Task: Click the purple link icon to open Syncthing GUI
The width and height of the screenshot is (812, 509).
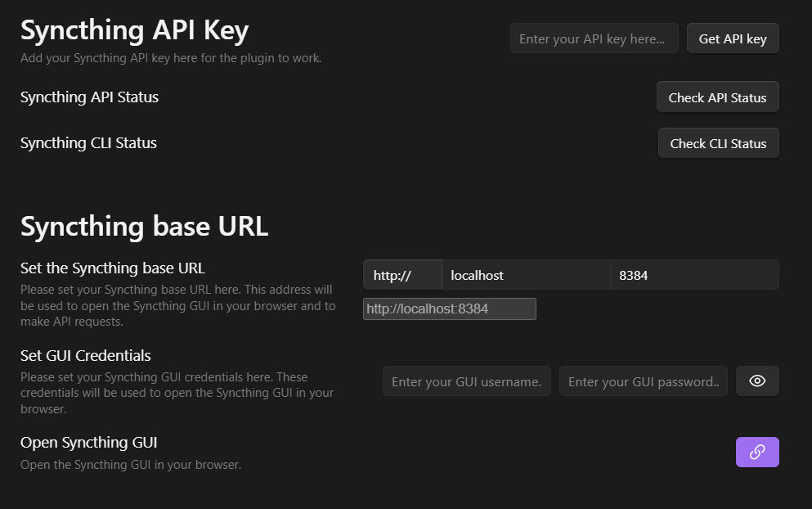Action: pos(757,452)
